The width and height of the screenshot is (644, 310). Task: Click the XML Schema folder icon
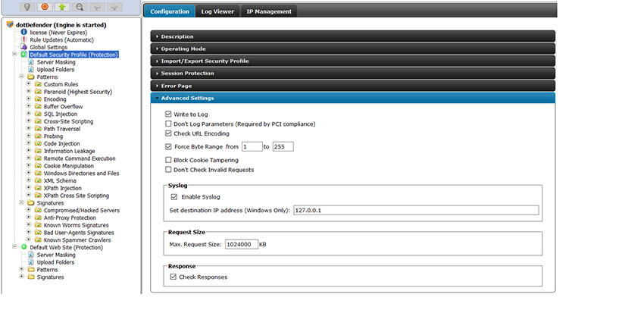pyautogui.click(x=38, y=180)
